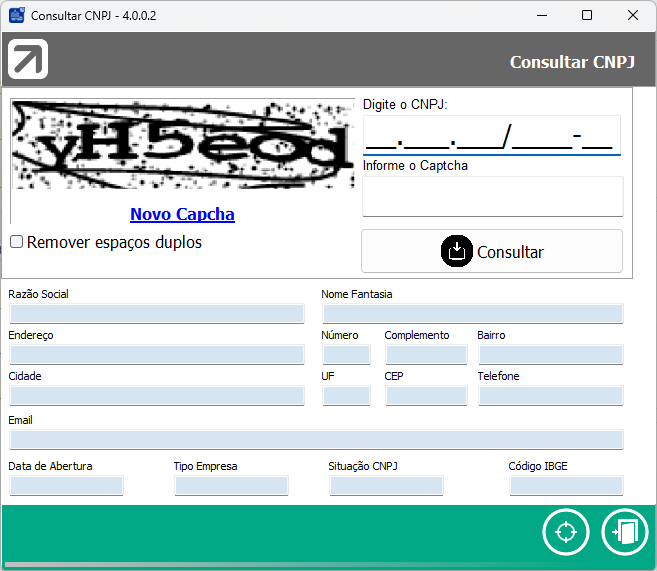Click the exit door icon in footer

625,532
